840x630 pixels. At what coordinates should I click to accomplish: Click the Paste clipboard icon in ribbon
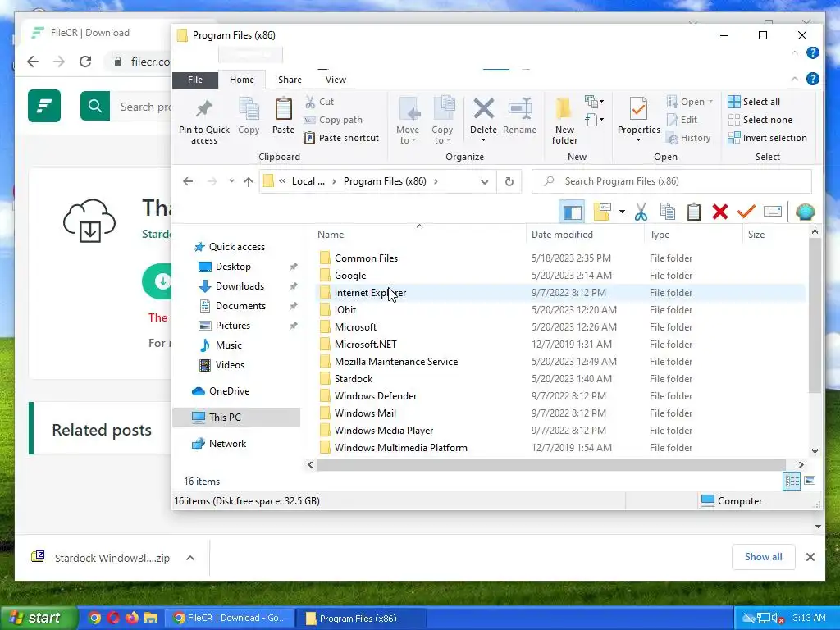(x=283, y=109)
